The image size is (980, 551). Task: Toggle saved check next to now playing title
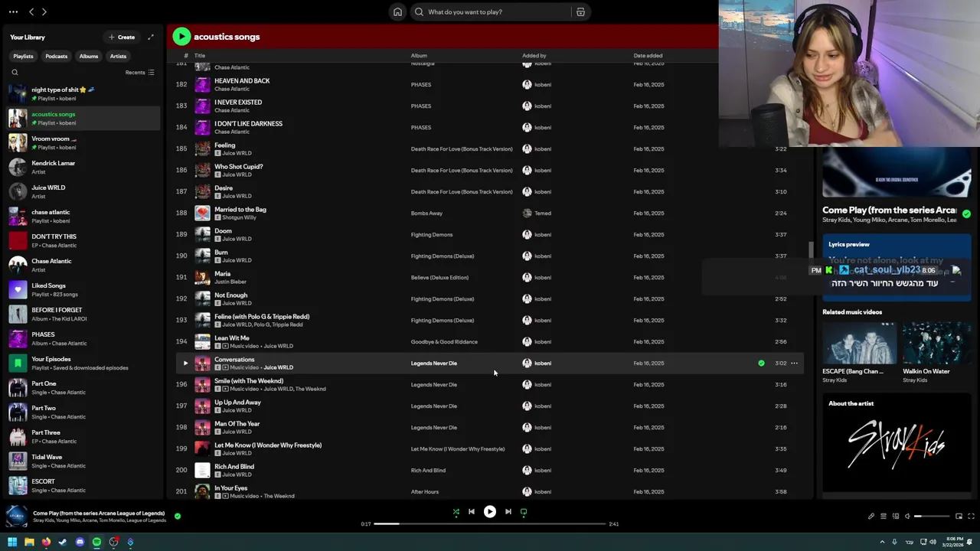[x=177, y=517]
